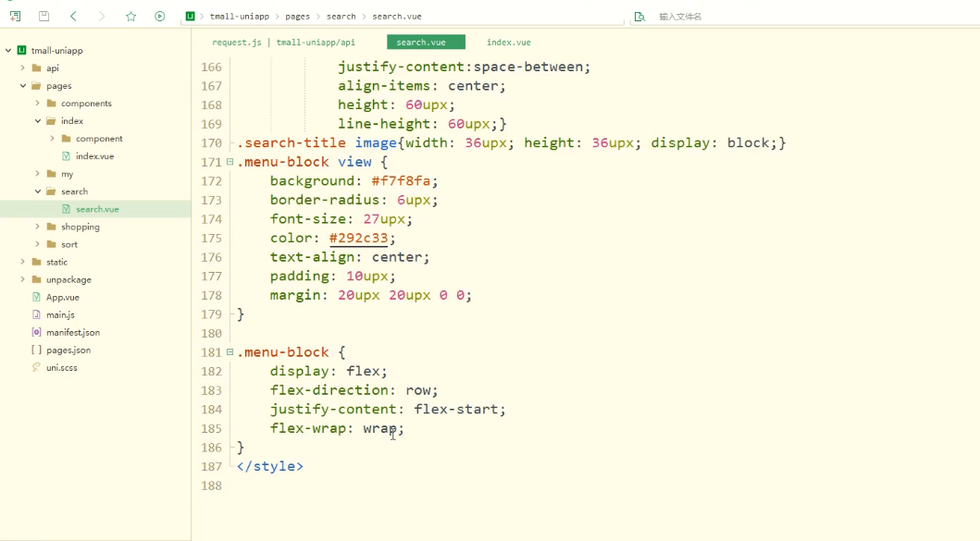This screenshot has width=980, height=541.
Task: Go back with the left arrow icon
Action: coord(73,17)
